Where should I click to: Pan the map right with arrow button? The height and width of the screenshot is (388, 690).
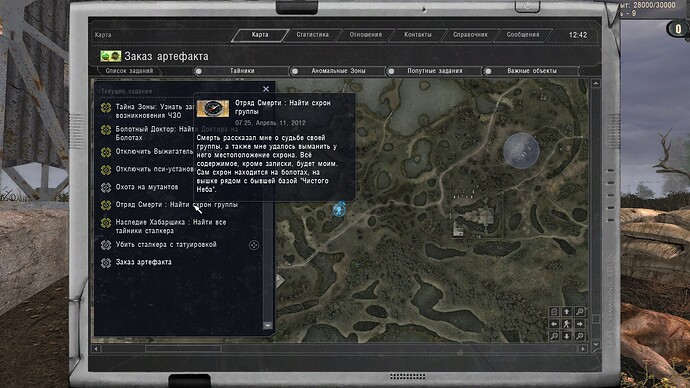[x=580, y=324]
